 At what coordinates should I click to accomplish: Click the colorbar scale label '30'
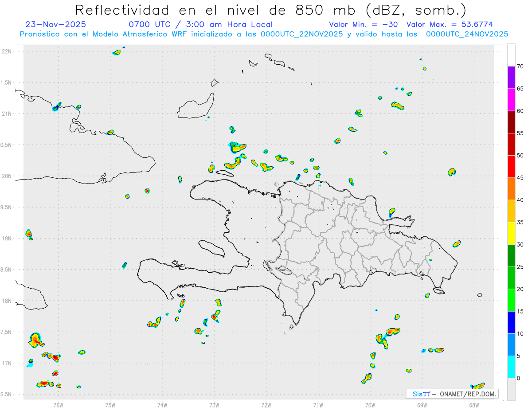520,244
